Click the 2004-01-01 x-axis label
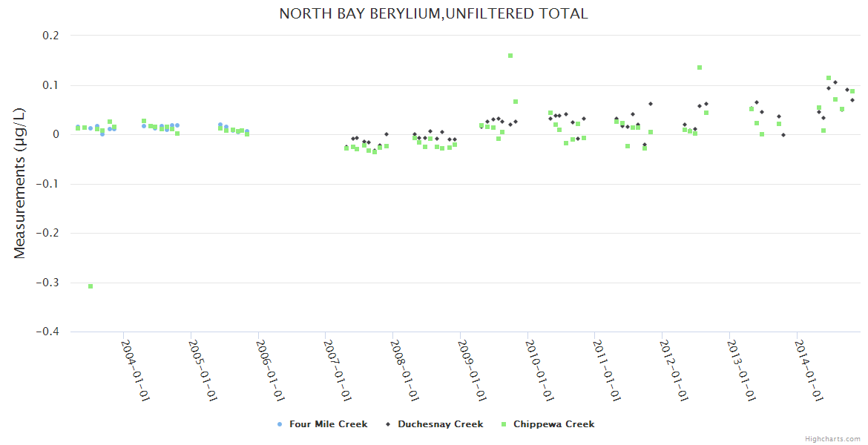868x445 pixels. [135, 369]
